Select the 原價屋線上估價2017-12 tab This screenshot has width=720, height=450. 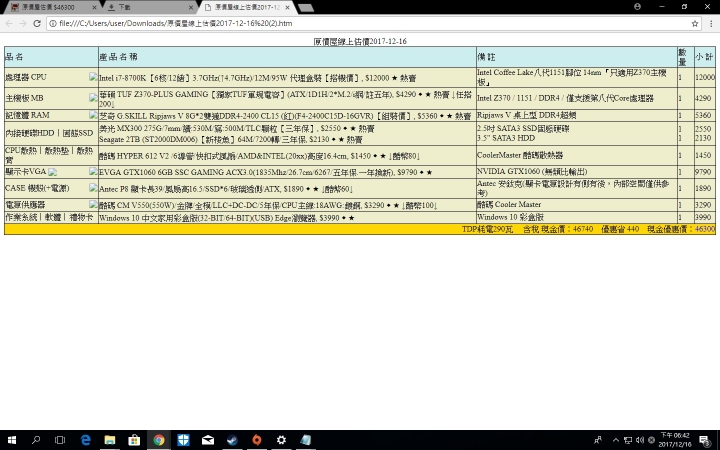point(247,7)
